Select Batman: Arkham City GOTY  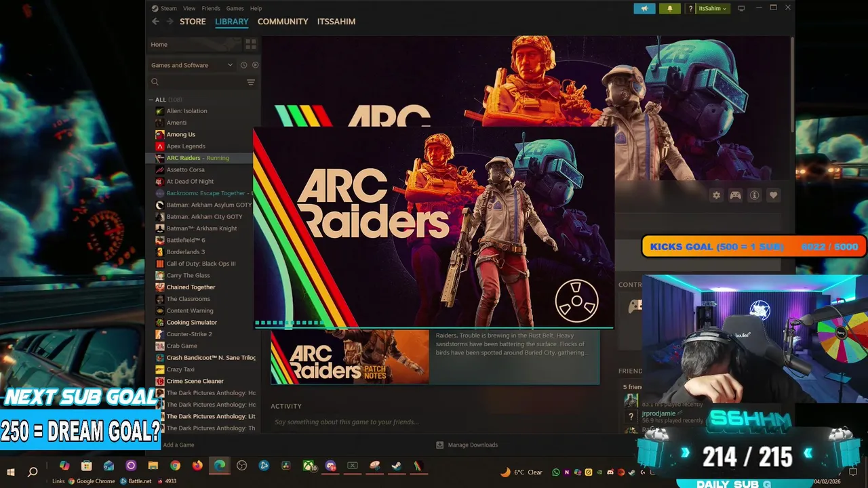pos(204,216)
